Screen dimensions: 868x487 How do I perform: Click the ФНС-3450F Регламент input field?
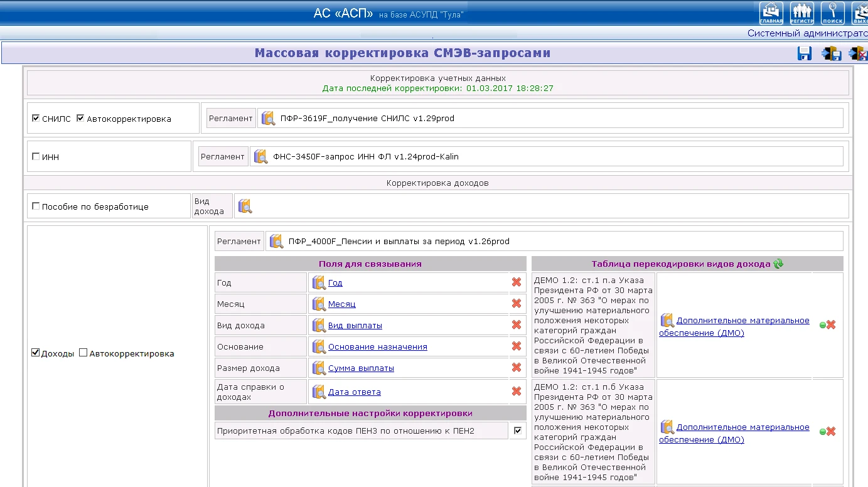547,156
